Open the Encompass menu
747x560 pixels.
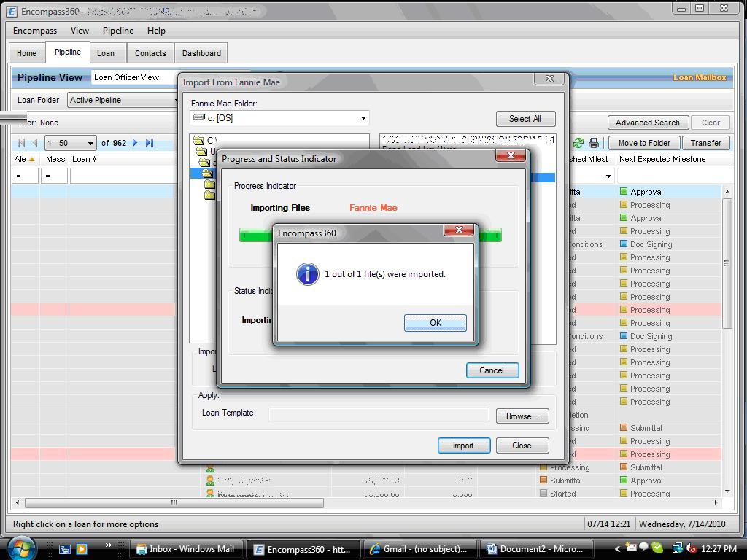click(35, 31)
